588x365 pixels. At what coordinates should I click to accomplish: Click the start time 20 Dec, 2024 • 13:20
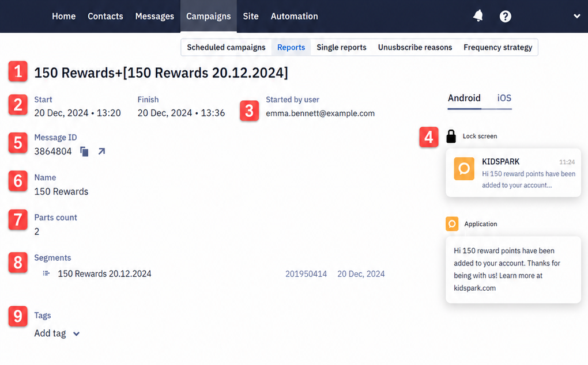click(78, 113)
